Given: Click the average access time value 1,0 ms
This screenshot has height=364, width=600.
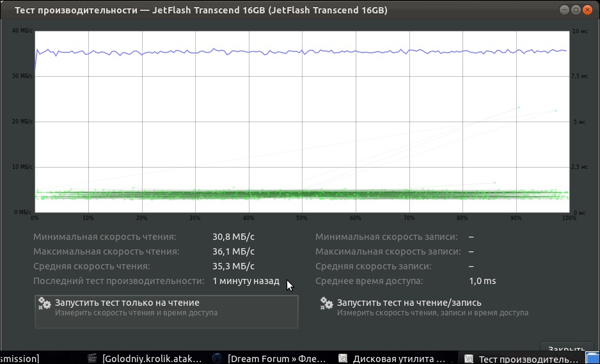Looking at the screenshot, I should 482,281.
